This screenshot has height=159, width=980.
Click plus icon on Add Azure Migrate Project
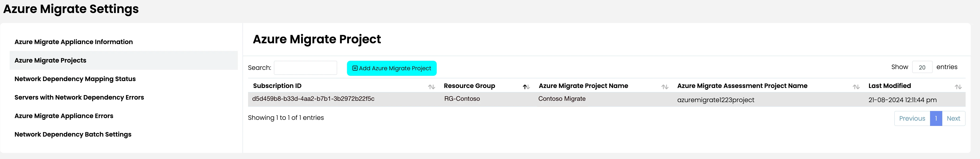coord(355,68)
